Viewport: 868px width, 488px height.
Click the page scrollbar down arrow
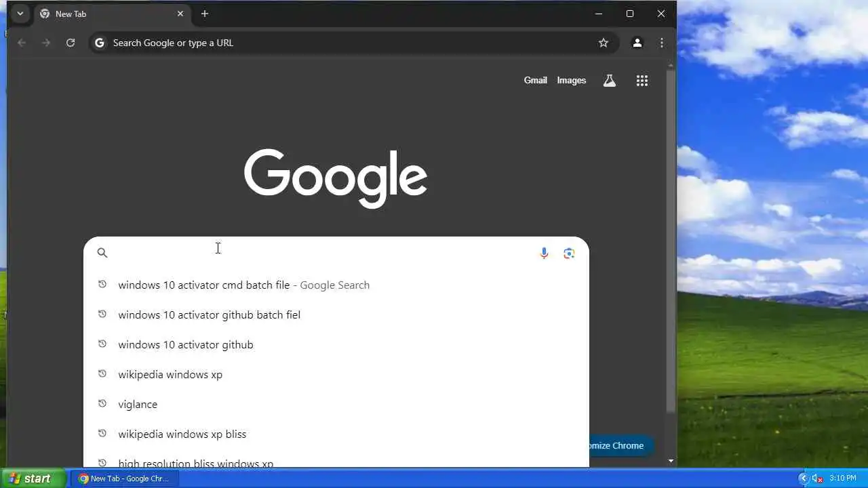point(671,461)
